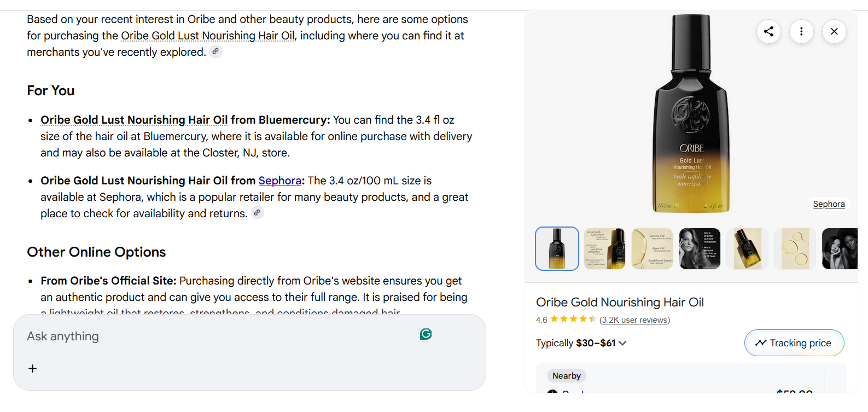Click inside the Ask anything field

pyautogui.click(x=164, y=336)
